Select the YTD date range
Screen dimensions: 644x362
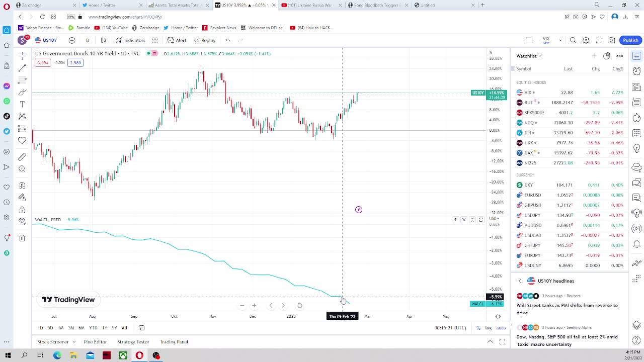pos(93,328)
